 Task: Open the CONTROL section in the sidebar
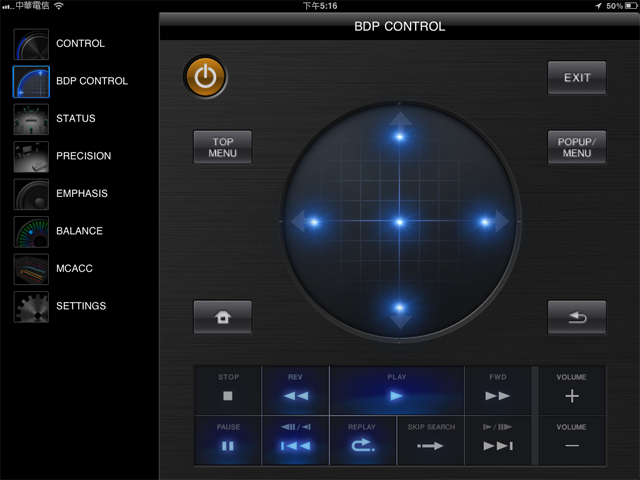[80, 44]
